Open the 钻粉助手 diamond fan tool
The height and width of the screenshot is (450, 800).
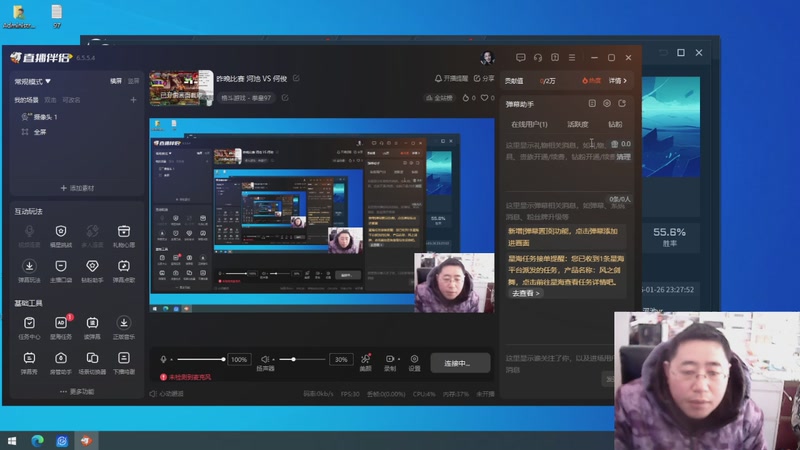tap(92, 270)
